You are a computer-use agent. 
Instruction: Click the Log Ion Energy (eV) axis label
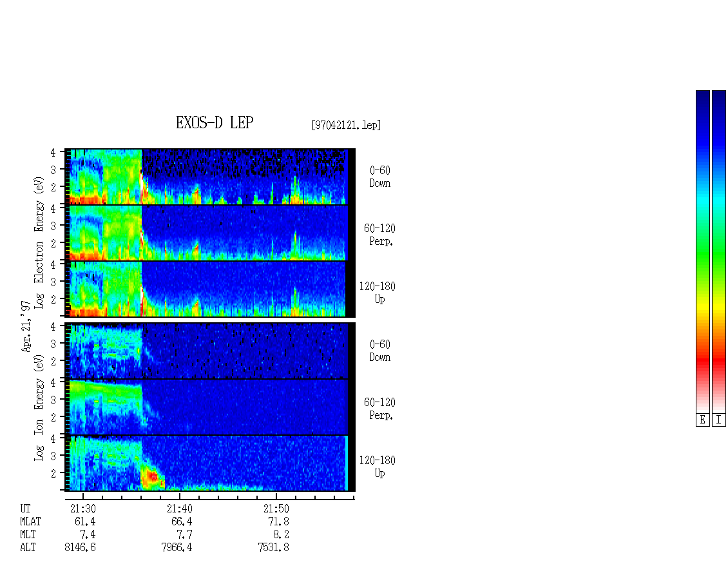click(x=39, y=408)
